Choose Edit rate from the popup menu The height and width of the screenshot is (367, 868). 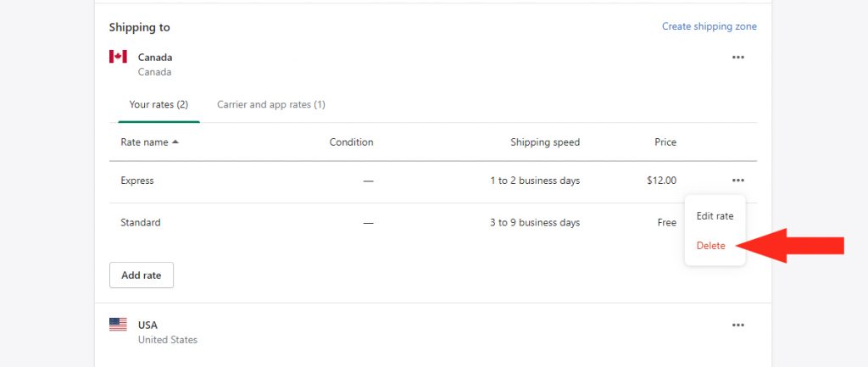click(715, 216)
